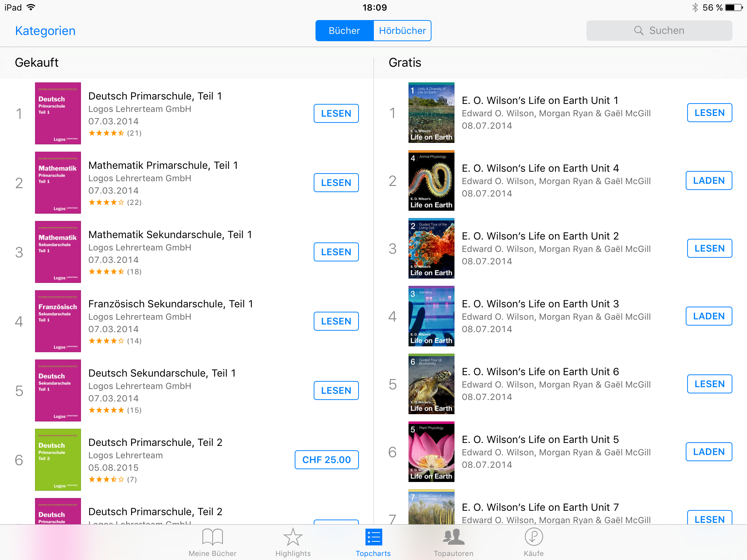The width and height of the screenshot is (747, 560).
Task: Open title 'Französisch Sekundarschule, Teil 1'
Action: click(x=171, y=304)
